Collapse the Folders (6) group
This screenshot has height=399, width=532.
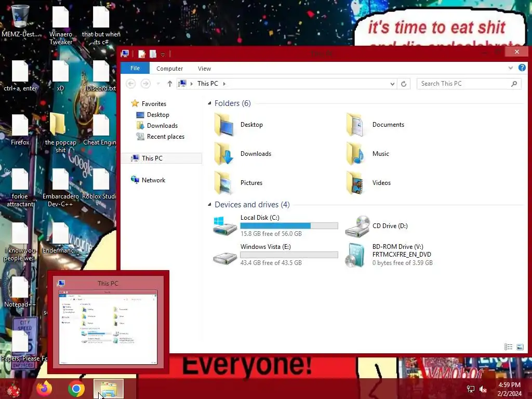click(209, 103)
